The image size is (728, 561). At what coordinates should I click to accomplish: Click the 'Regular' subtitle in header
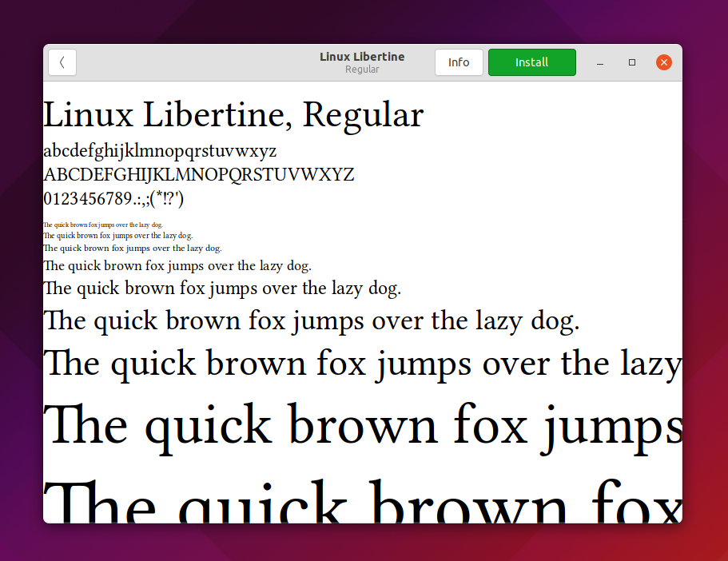(x=362, y=70)
